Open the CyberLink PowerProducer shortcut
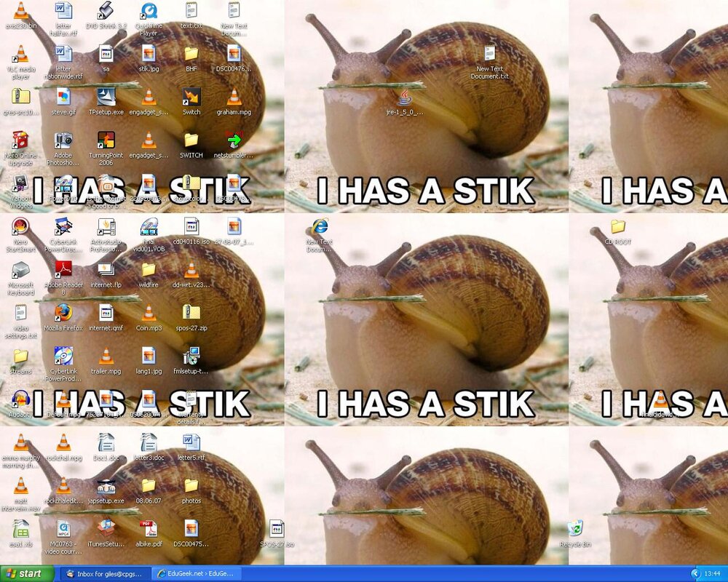This screenshot has width=728, height=582. (63, 356)
